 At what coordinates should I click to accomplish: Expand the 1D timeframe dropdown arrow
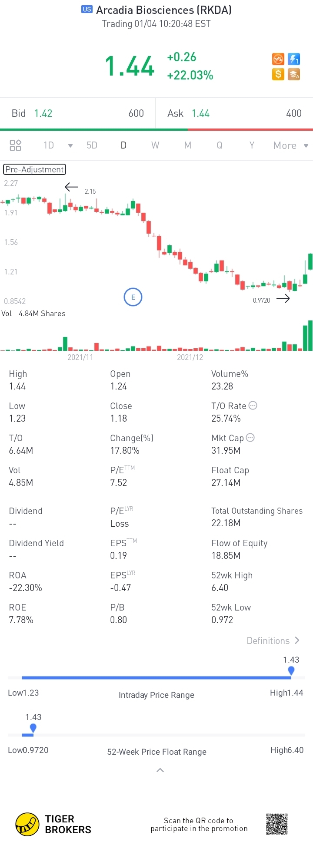click(x=70, y=145)
